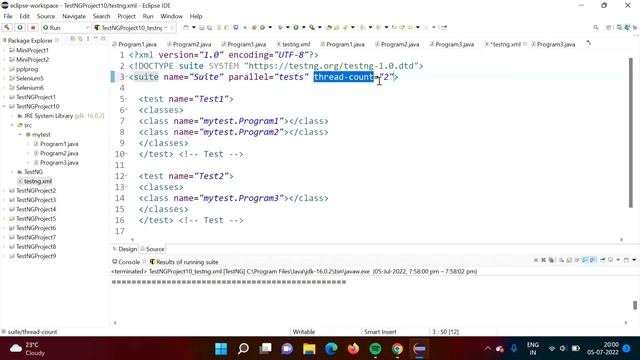Click the hammer Build icon in toolbar
The width and height of the screenshot is (640, 360).
pos(7,27)
